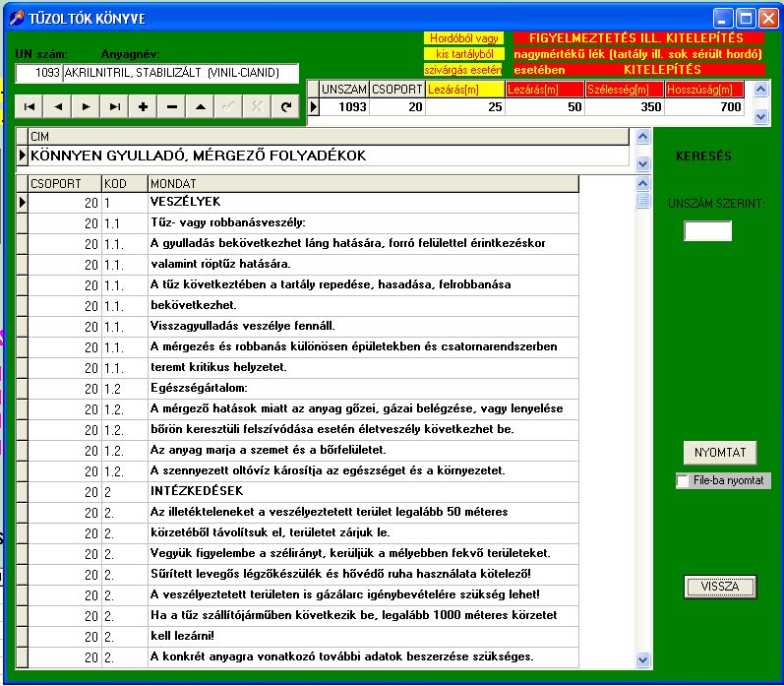Click UNSZAM column header
The width and height of the screenshot is (784, 686).
(x=344, y=89)
